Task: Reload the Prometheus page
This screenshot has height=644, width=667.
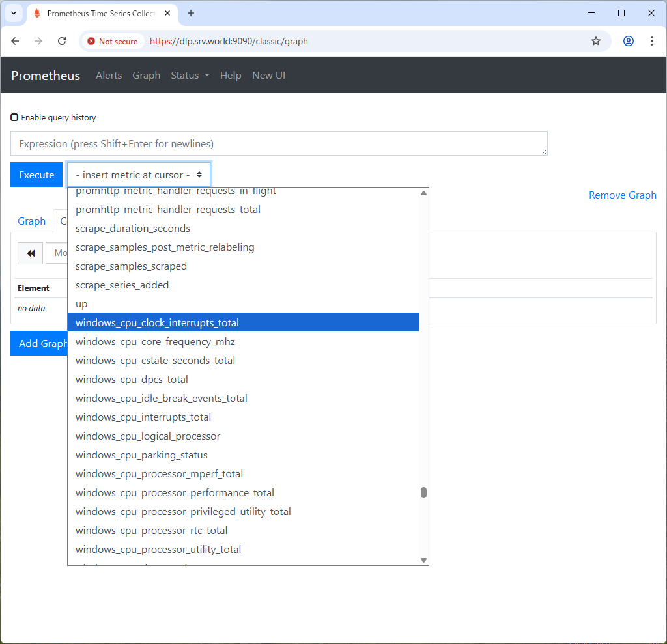Action: coord(62,40)
